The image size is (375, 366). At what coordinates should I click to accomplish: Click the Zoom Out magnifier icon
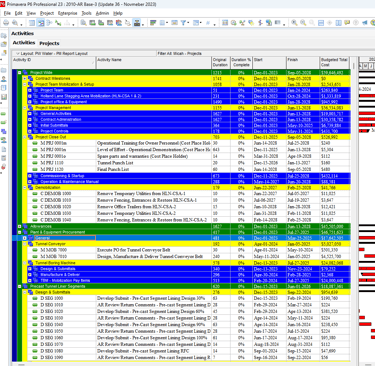303,23
